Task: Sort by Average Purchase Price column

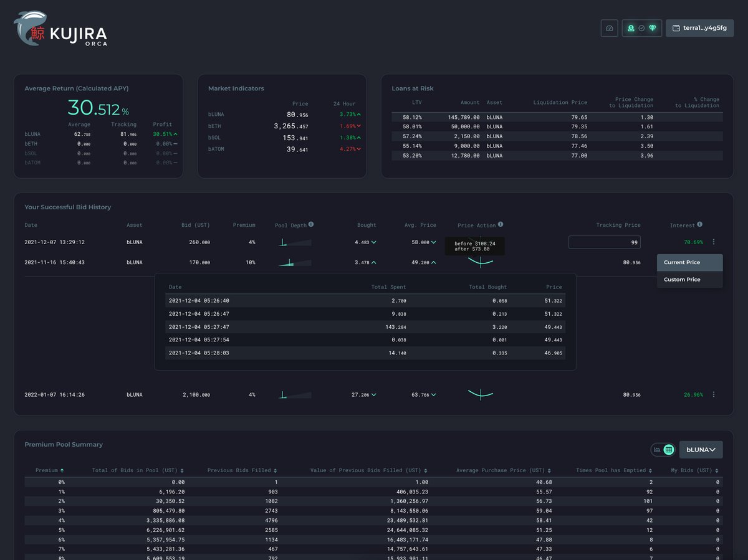Action: 504,470
